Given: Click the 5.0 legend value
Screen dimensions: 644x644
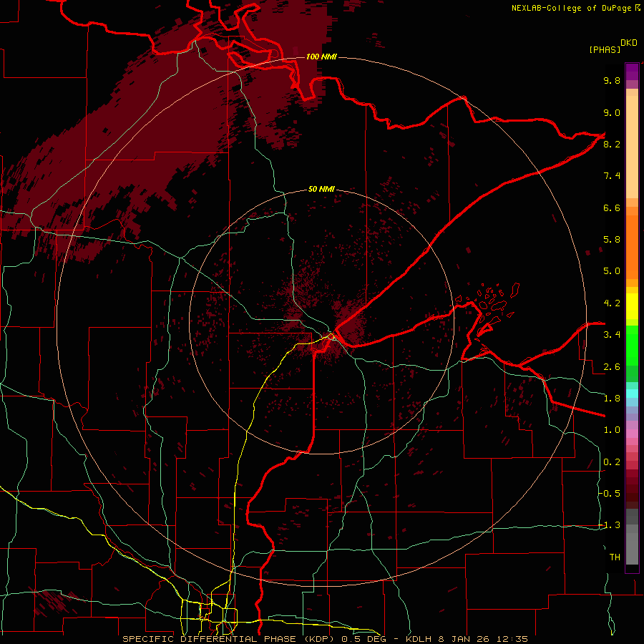Looking at the screenshot, I should (612, 271).
